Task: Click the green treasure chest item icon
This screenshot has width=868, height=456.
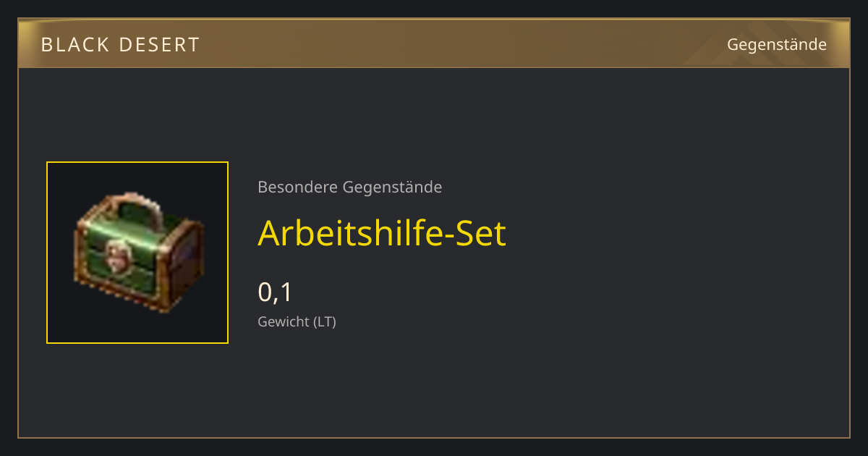Action: coord(139,253)
